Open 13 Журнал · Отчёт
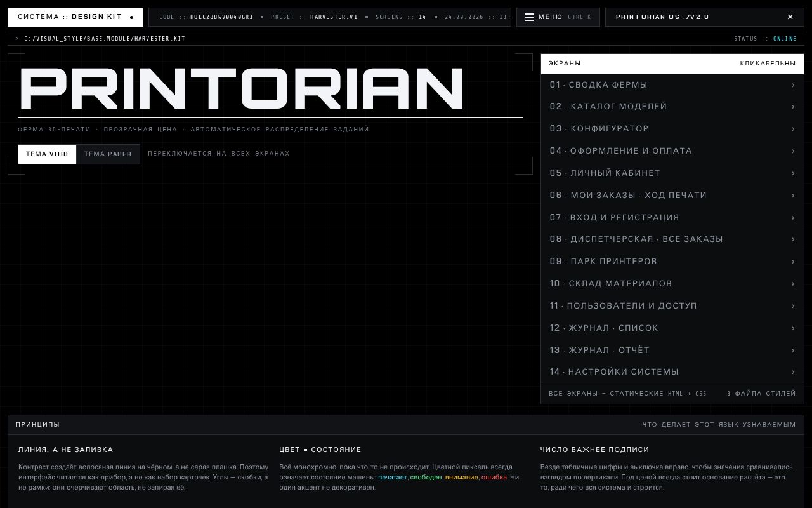Viewport: 812px width, 508px height. pyautogui.click(x=672, y=351)
